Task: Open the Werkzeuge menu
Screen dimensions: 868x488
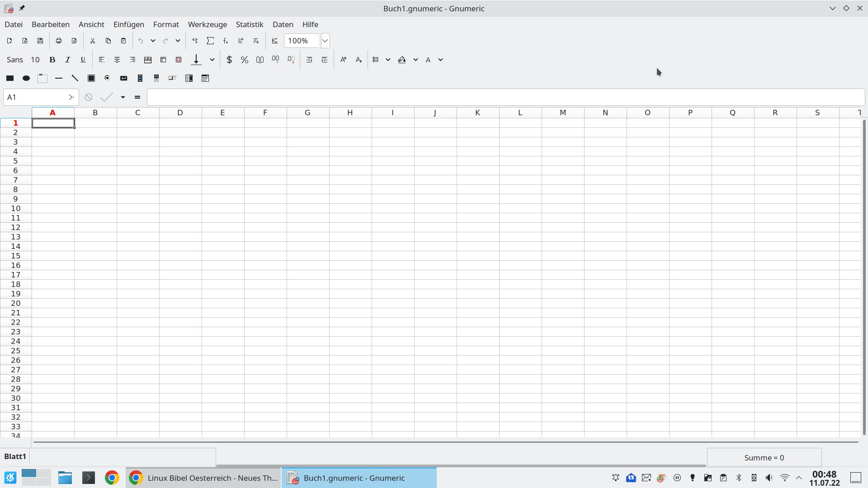Action: point(208,24)
